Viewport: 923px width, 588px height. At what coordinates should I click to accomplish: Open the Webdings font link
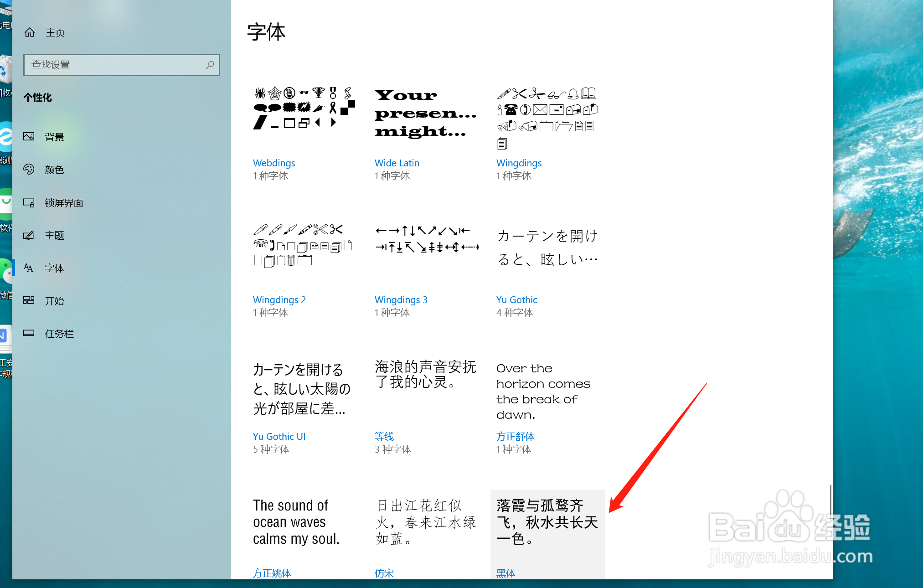click(274, 163)
